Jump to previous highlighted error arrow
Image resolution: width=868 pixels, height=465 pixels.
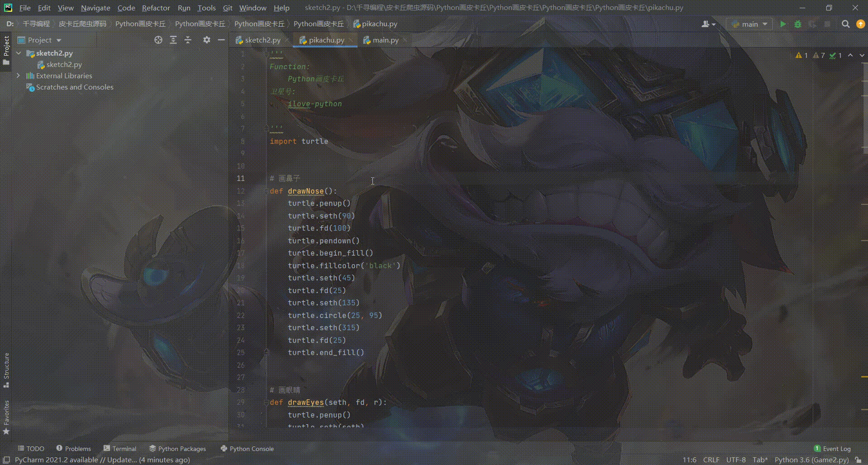coord(850,55)
